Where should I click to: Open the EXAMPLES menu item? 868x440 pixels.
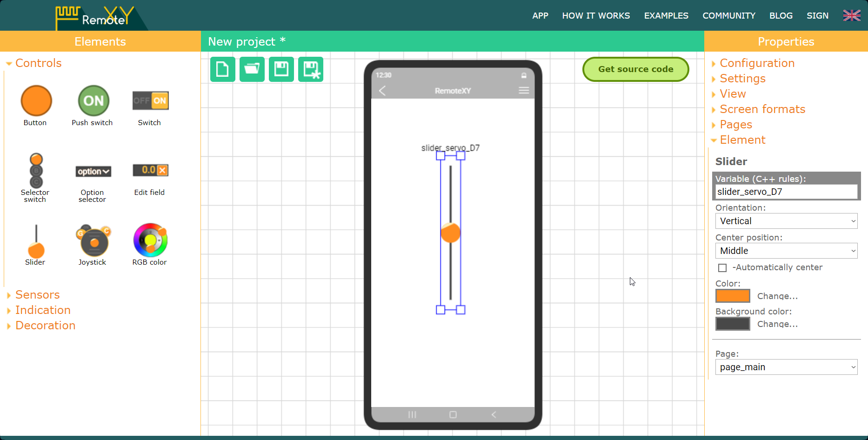(x=666, y=15)
